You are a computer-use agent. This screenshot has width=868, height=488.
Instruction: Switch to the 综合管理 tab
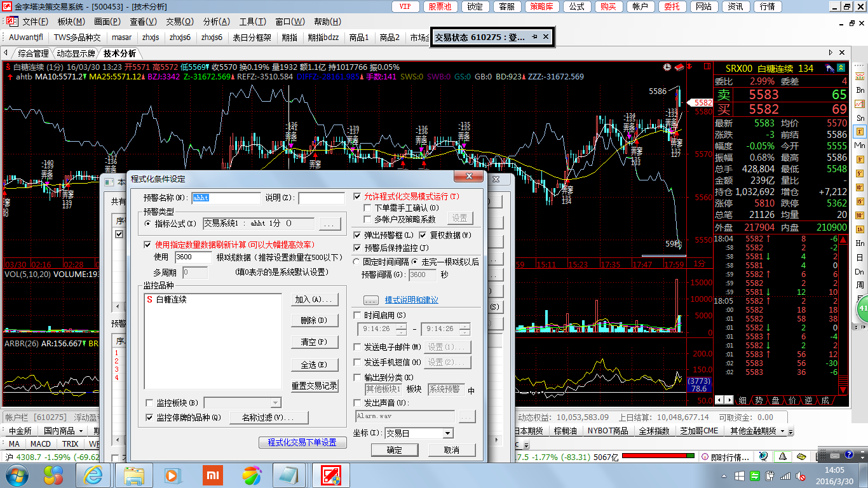coord(33,53)
